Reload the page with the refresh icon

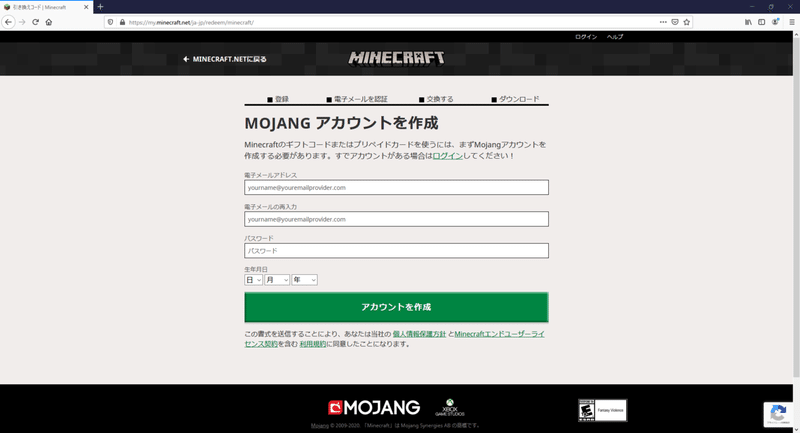tap(35, 22)
